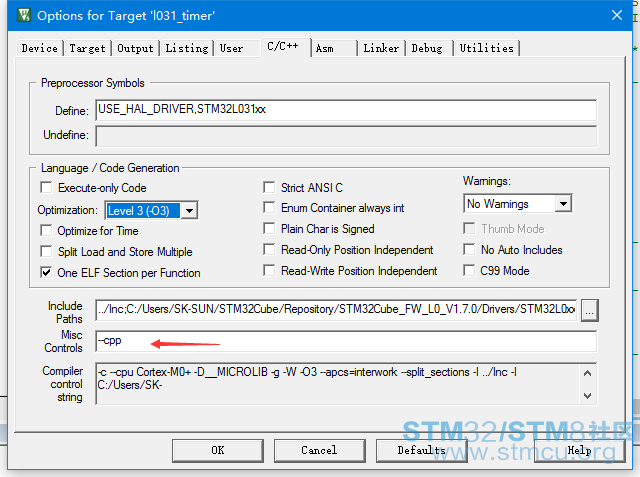Open the Debug tab
This screenshot has height=477, width=640.
click(x=427, y=48)
